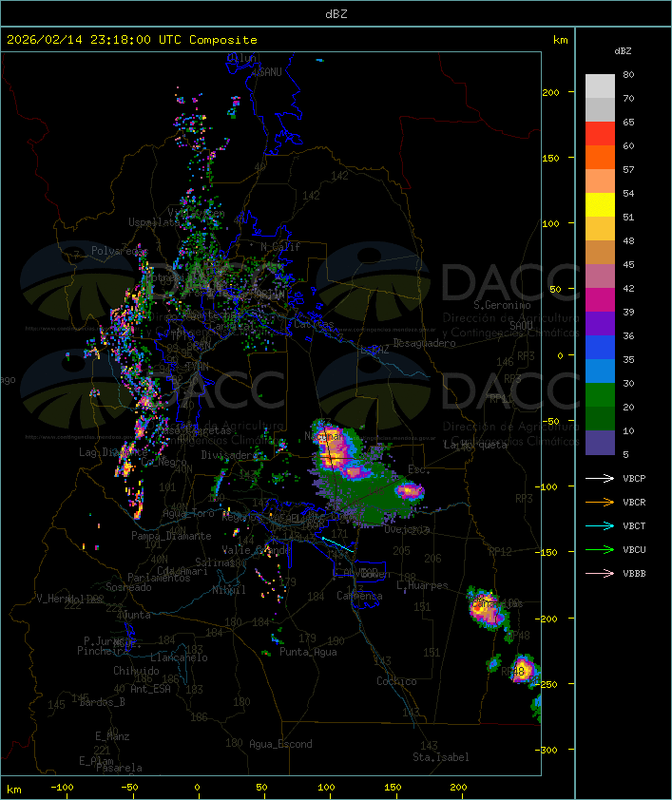This screenshot has width=672, height=800.
Task: Click the Pampa_Diamante place label
Action: tap(171, 536)
